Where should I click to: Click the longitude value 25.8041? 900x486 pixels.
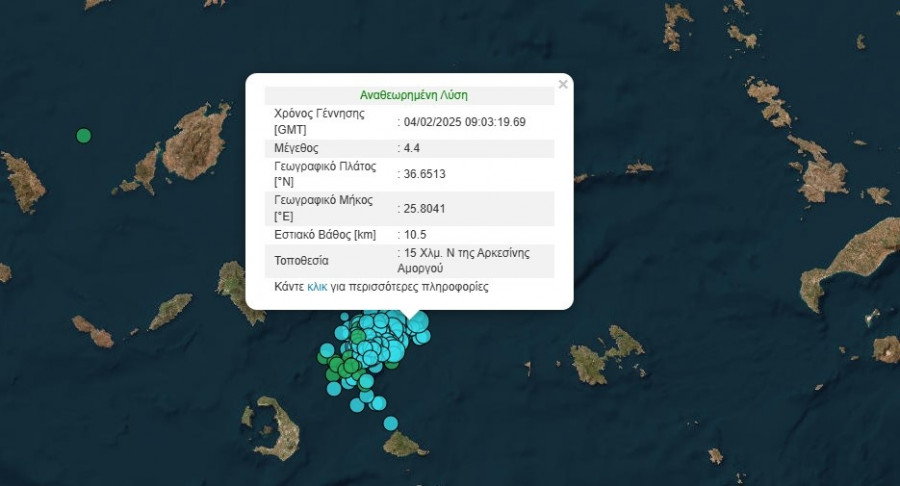(424, 208)
